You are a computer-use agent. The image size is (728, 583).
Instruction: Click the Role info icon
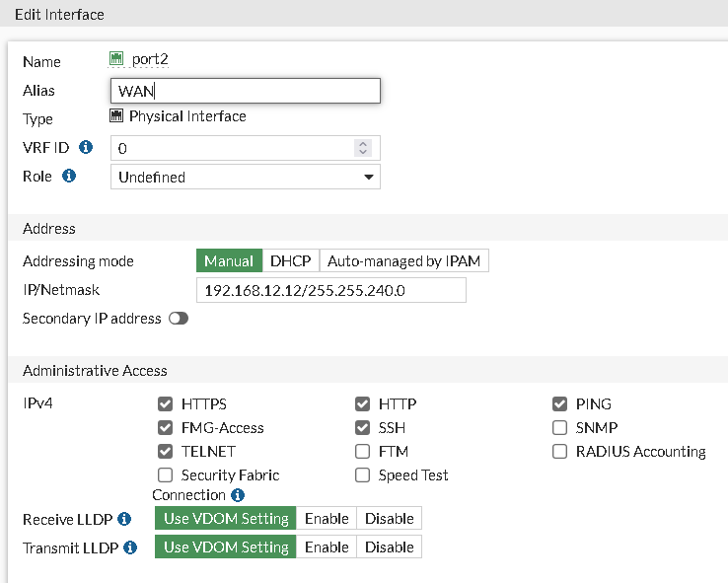coord(69,177)
